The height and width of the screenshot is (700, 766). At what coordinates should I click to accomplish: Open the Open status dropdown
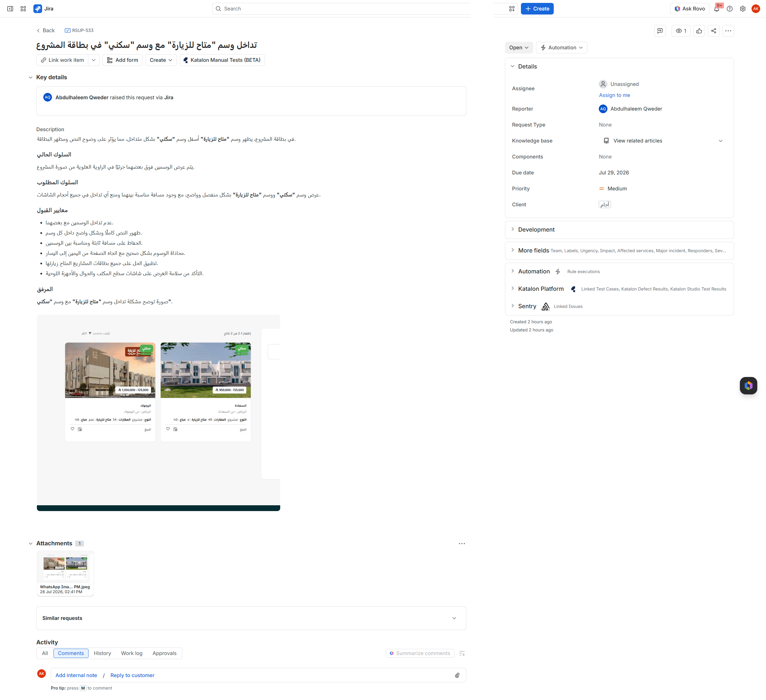coord(519,48)
